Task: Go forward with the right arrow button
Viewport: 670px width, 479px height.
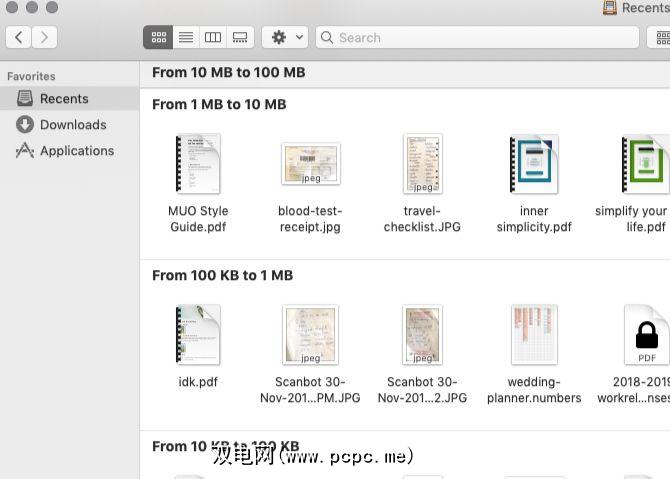Action: 44,38
